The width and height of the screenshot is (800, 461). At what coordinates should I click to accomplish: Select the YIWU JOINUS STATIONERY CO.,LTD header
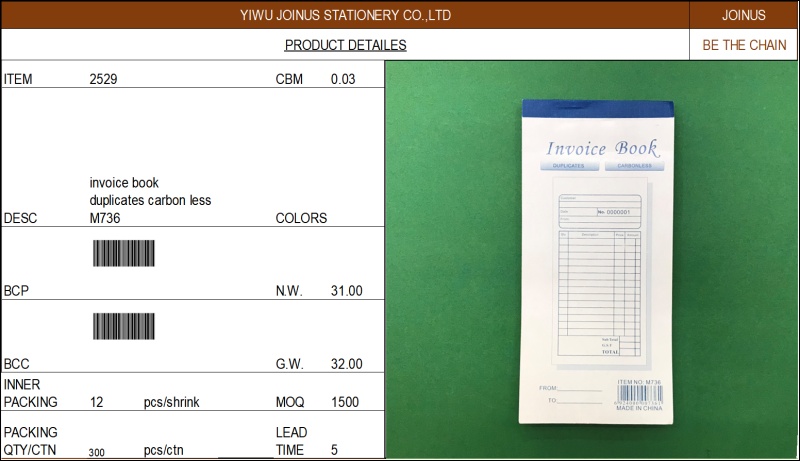point(346,15)
